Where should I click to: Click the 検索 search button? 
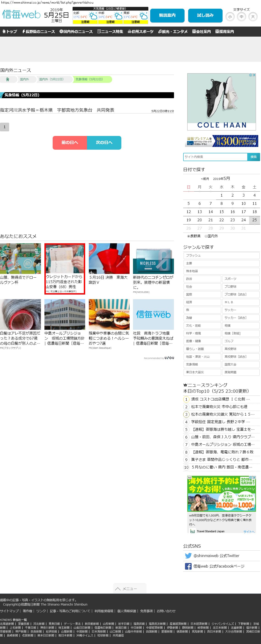pos(253,157)
